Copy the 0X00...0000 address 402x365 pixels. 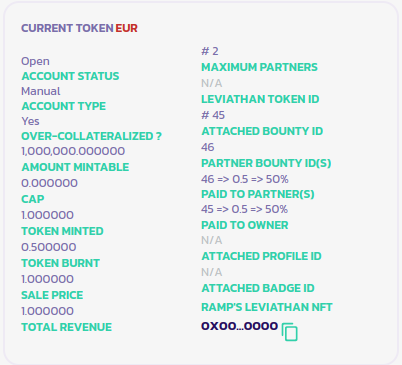coord(290,332)
